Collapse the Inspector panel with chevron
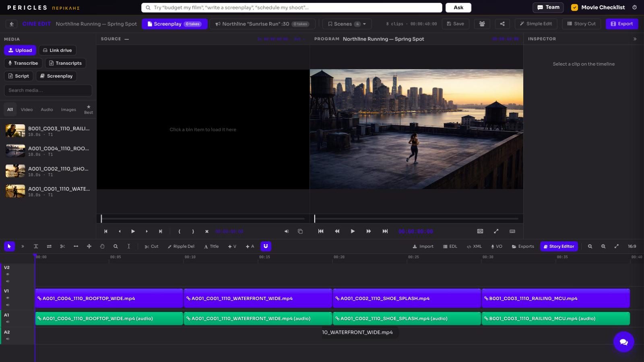Image resolution: width=644 pixels, height=362 pixels. [x=635, y=39]
